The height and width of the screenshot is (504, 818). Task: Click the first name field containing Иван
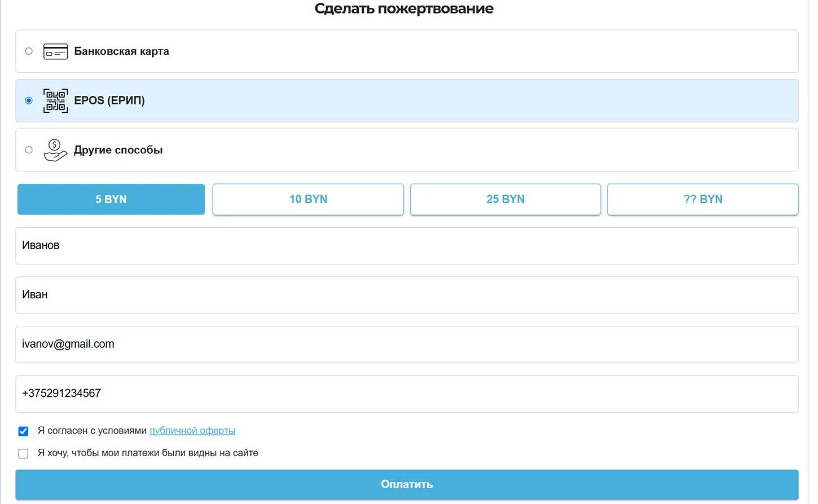pyautogui.click(x=406, y=295)
